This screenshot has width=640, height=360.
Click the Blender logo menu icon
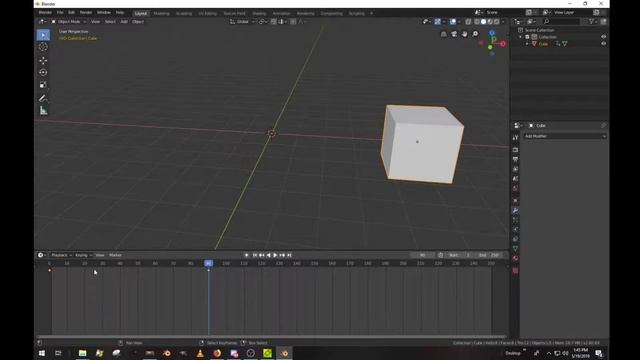pos(45,13)
